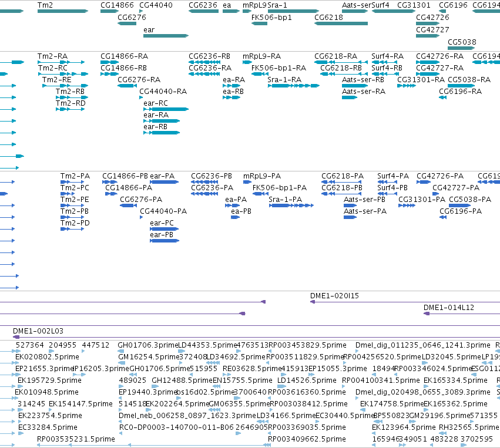Select the RP003409662.5prime EST label
Screen dimensions: 500x448
coord(307,439)
